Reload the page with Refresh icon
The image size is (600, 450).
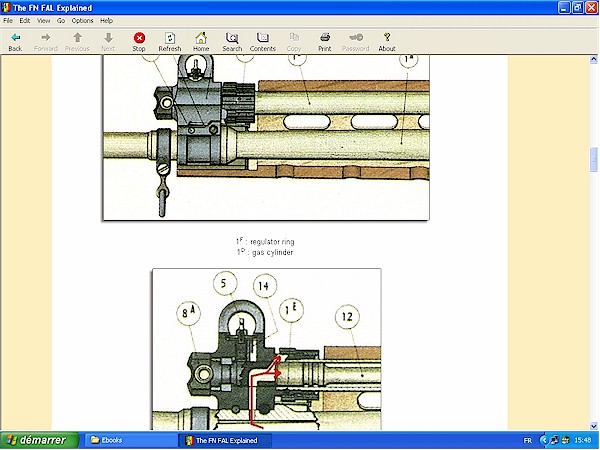click(170, 42)
